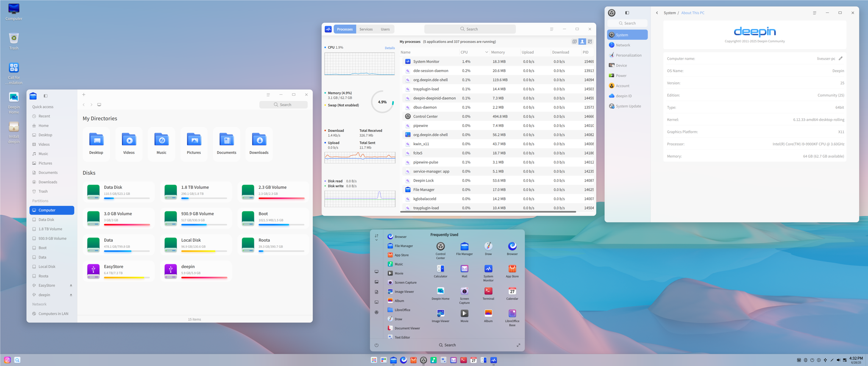The image size is (868, 366).
Task: Launch Draw from the Frequently Used grid
Action: coord(488,249)
